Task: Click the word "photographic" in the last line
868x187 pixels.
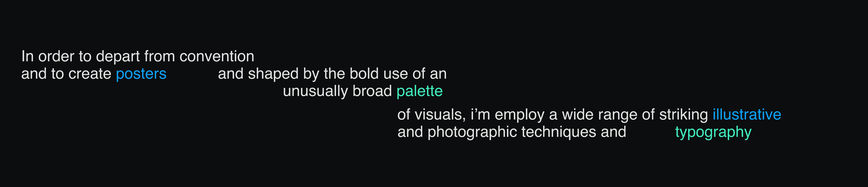Action: click(472, 132)
